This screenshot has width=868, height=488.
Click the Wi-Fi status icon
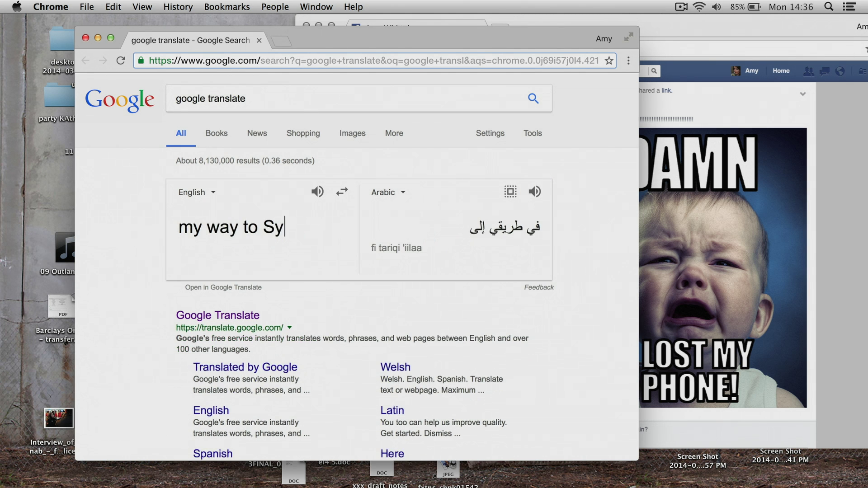click(699, 7)
